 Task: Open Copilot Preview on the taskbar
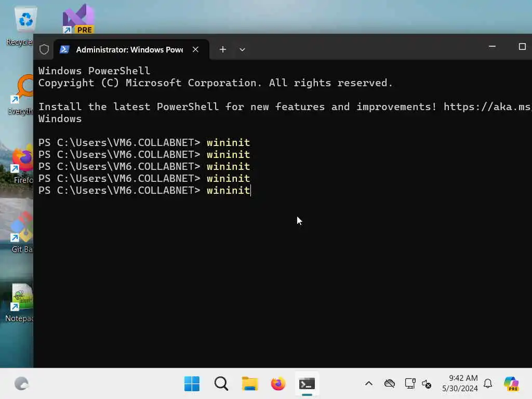coord(511,384)
